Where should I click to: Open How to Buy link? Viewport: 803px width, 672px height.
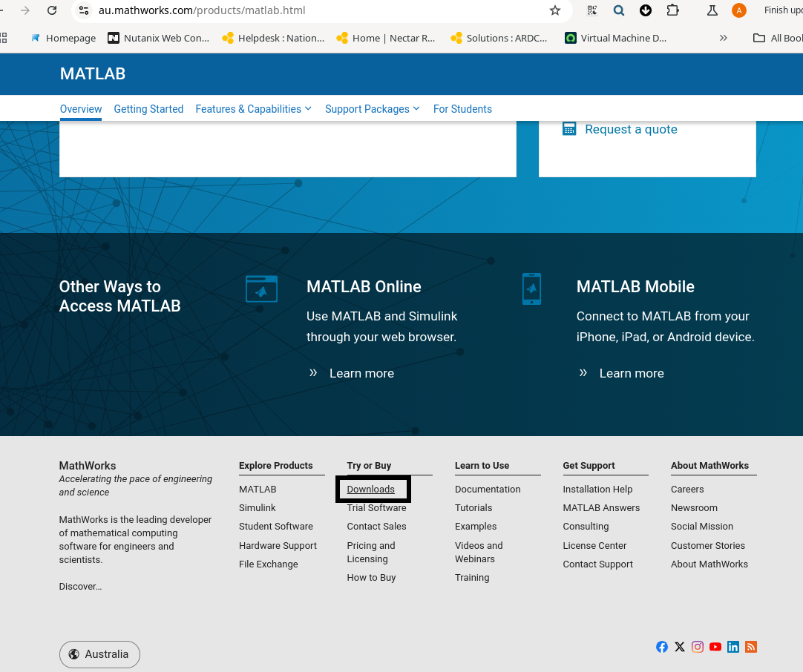(x=371, y=577)
